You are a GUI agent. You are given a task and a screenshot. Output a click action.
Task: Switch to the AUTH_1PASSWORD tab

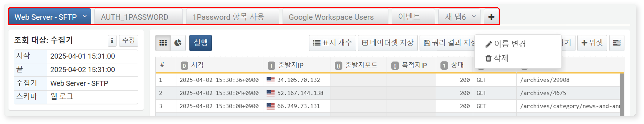pyautogui.click(x=139, y=17)
